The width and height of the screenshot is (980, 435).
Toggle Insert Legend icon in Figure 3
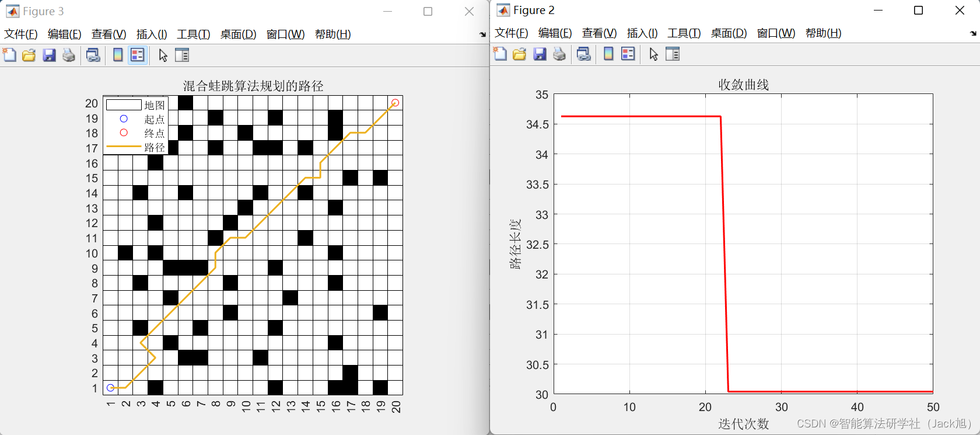click(x=138, y=55)
